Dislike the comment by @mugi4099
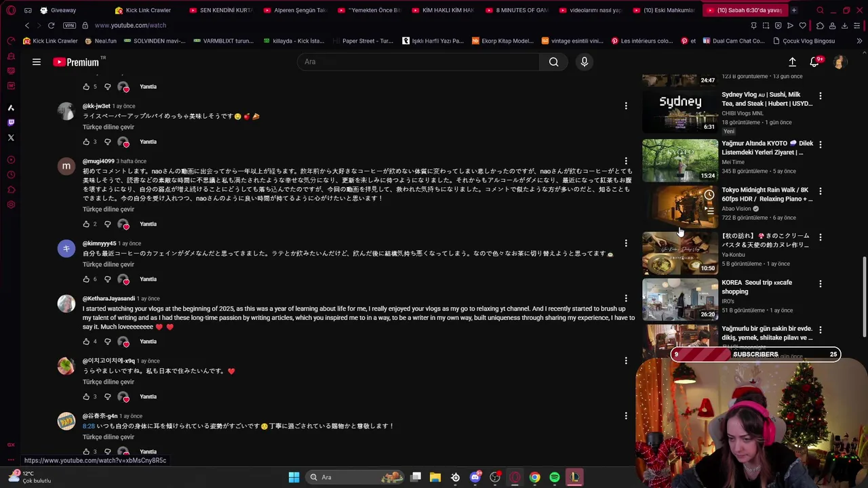The height and width of the screenshot is (488, 868). [108, 224]
